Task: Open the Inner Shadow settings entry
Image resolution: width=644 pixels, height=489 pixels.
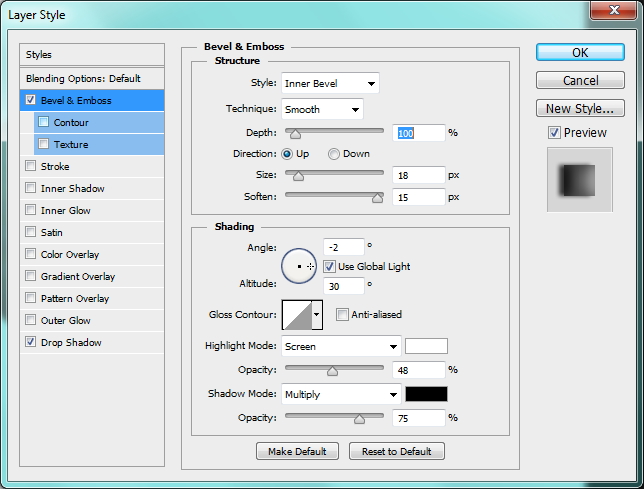Action: point(72,189)
